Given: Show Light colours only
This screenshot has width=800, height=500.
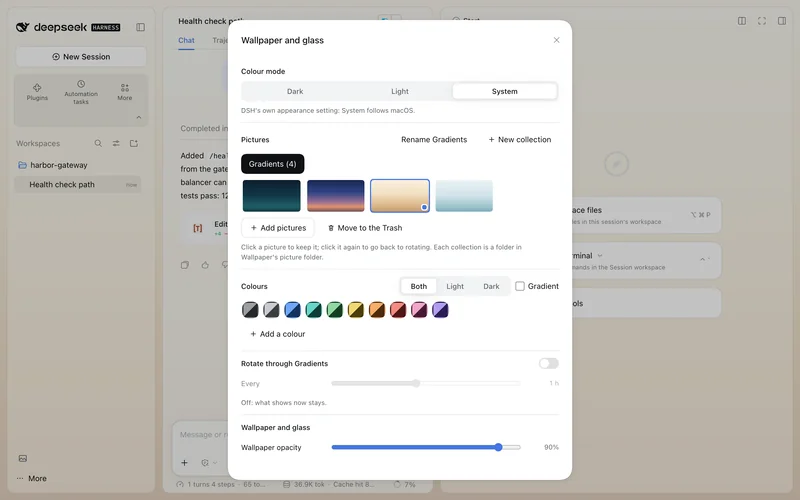Looking at the screenshot, I should pyautogui.click(x=455, y=286).
